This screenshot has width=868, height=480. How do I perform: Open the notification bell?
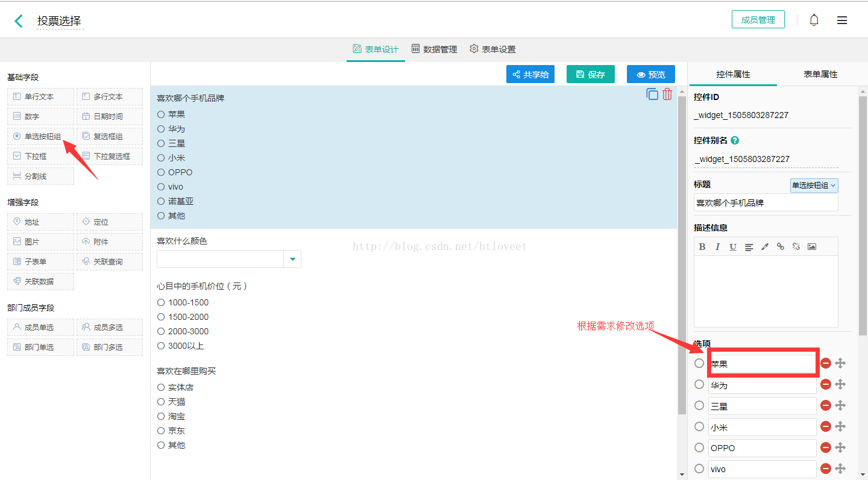click(814, 20)
